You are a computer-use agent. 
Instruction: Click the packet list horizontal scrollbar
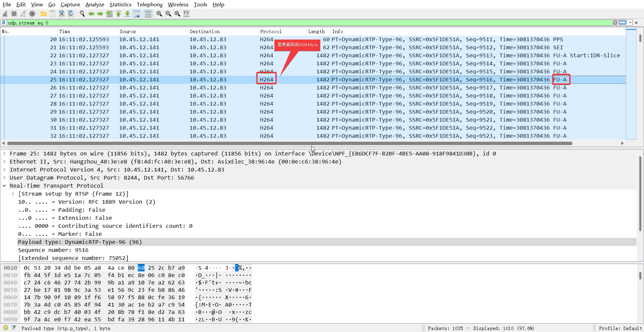290,143
